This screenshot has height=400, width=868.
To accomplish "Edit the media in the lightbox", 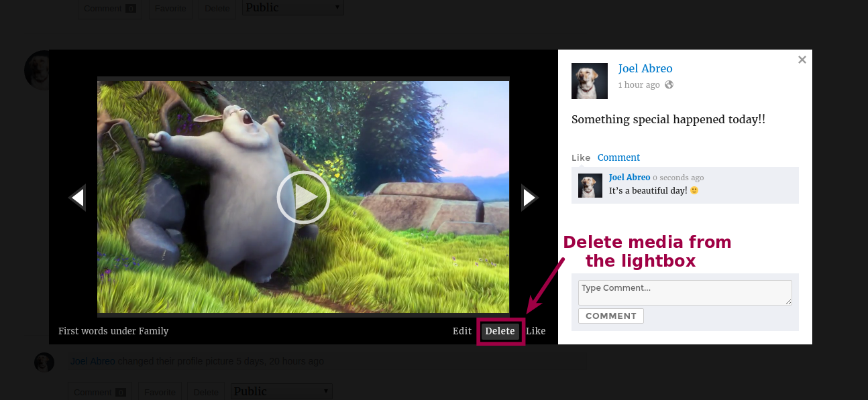I will [x=462, y=331].
